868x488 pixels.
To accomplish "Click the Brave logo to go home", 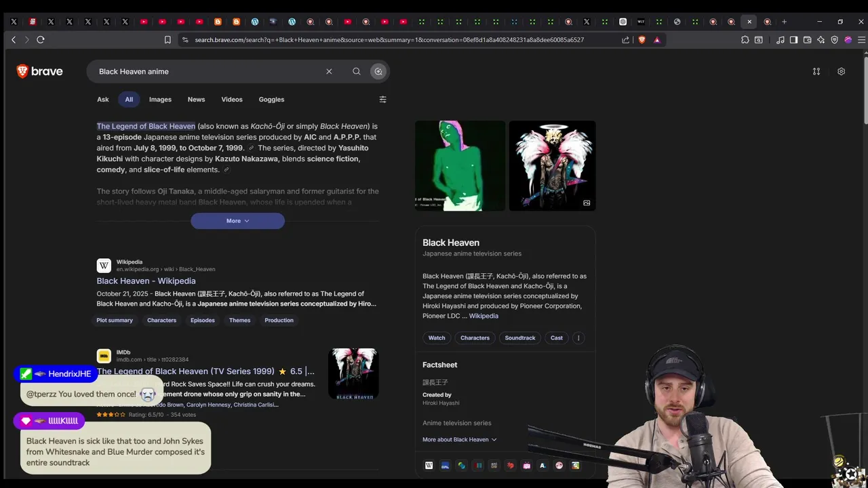I will point(39,71).
